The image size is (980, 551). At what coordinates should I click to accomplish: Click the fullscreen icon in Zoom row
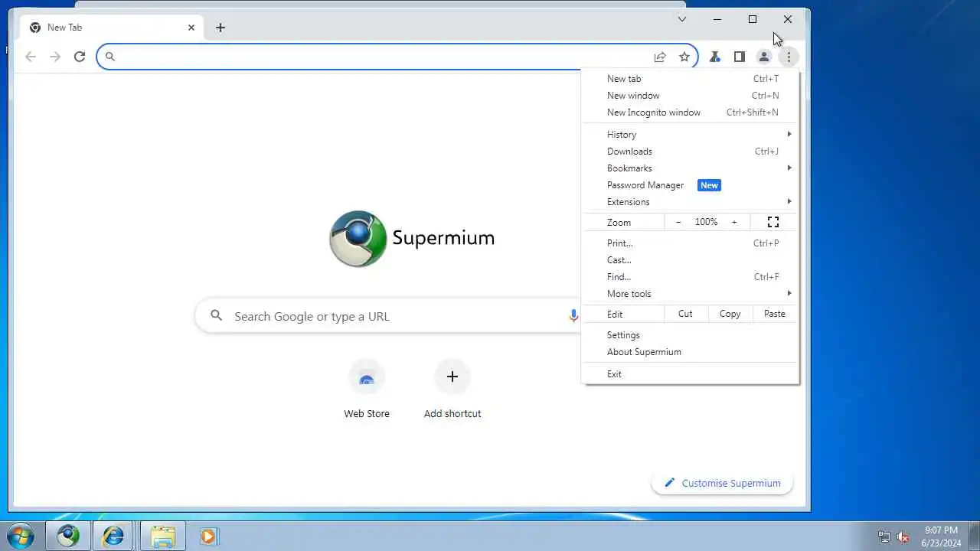point(773,222)
